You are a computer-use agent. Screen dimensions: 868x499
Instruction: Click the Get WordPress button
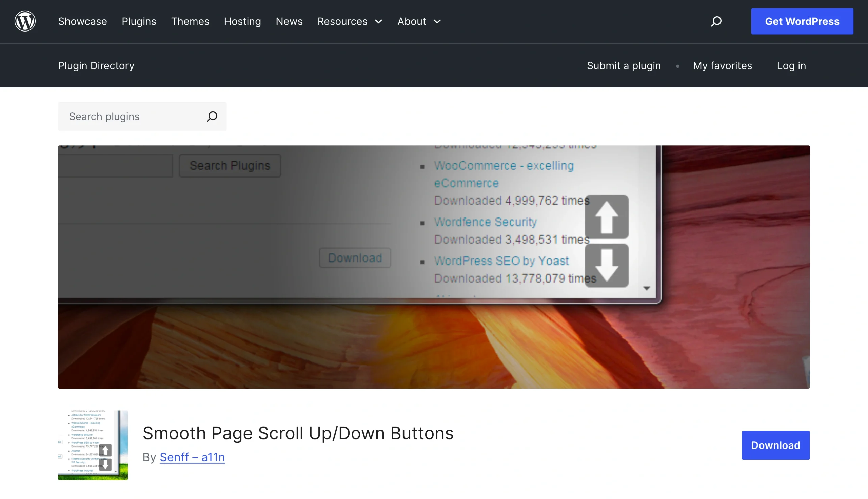tap(802, 21)
